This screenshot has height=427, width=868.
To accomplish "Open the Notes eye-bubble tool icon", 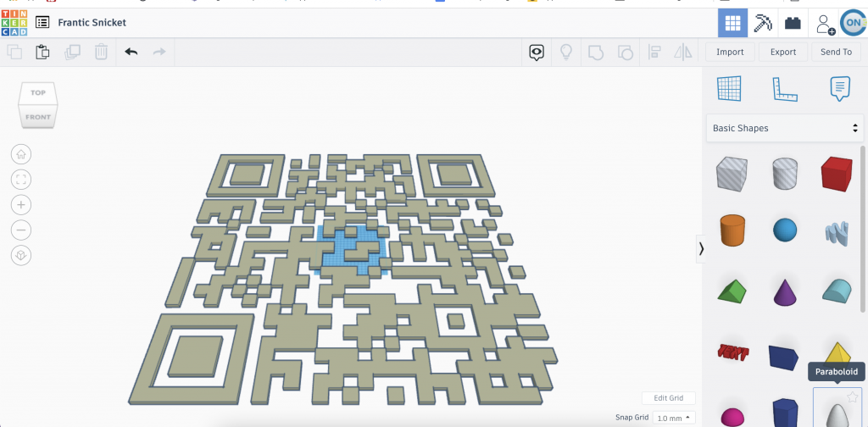I will (x=537, y=52).
